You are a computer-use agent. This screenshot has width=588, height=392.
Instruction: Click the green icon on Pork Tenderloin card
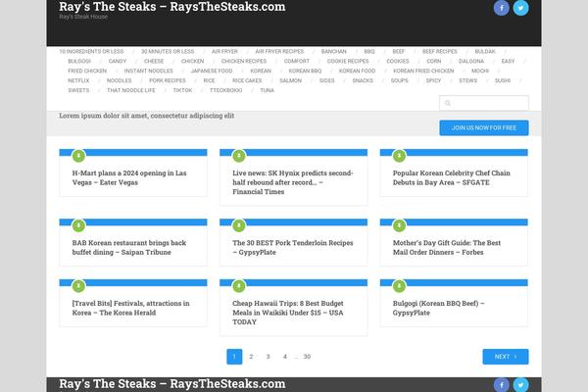[239, 225]
